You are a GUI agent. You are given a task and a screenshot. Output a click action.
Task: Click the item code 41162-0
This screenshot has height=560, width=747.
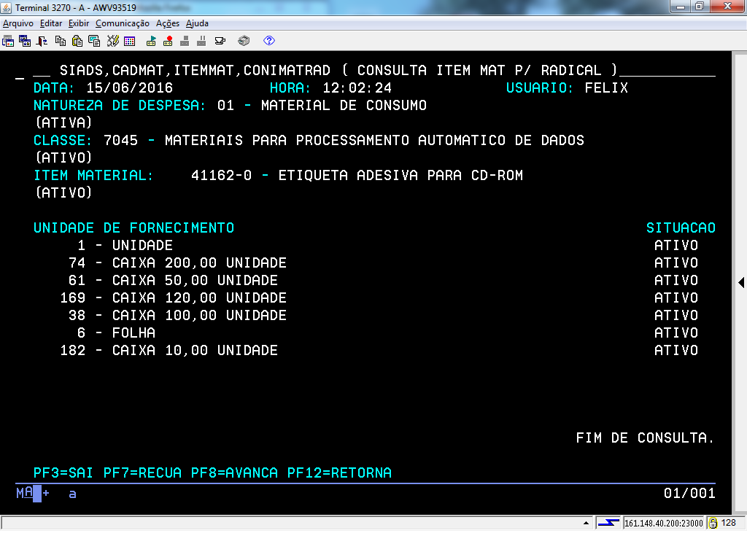point(221,175)
